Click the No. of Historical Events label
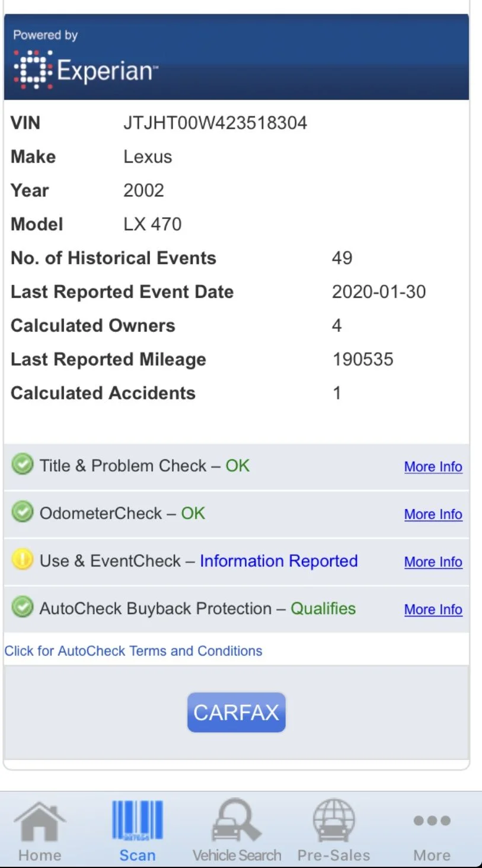Image resolution: width=482 pixels, height=868 pixels. pos(113,258)
